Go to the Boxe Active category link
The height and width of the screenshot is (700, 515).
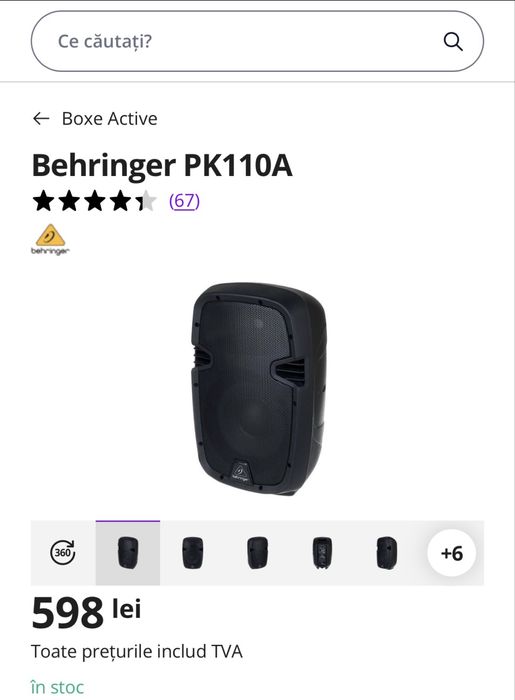click(x=109, y=118)
